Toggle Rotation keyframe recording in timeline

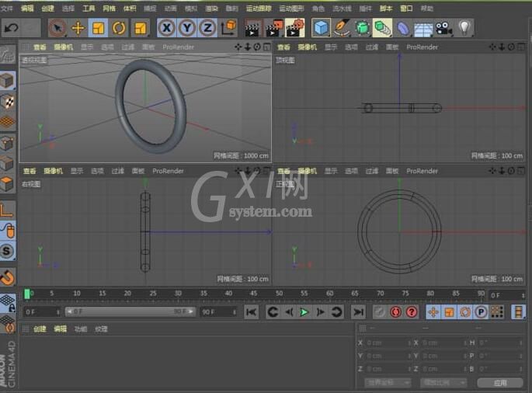465,311
